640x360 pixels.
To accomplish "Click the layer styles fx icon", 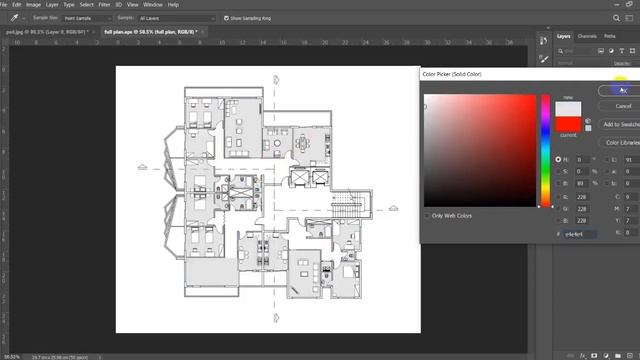I will (582, 356).
